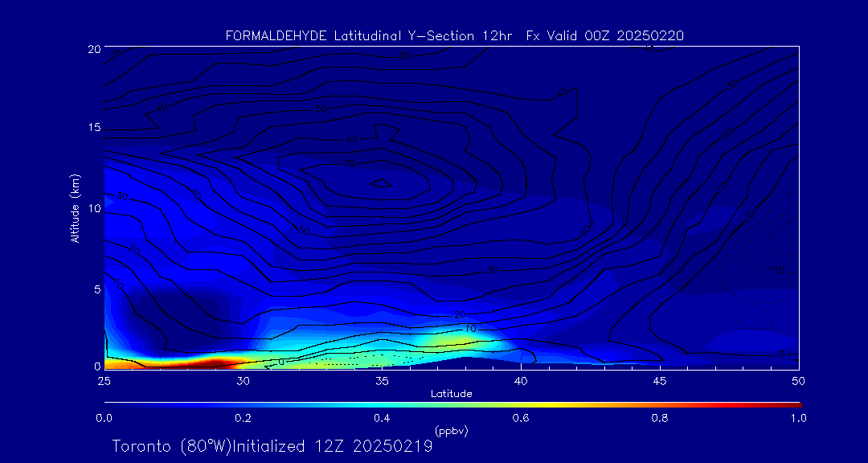Click the altitude axis tick label 20

click(x=95, y=48)
